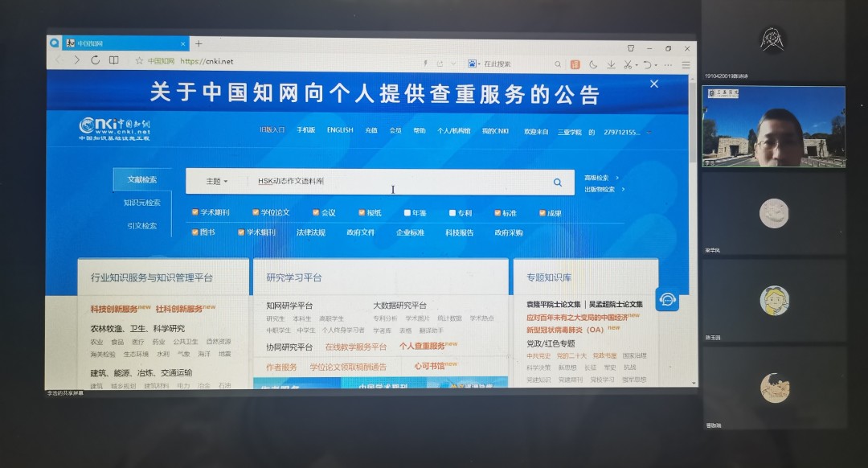The width and height of the screenshot is (868, 468).
Task: Open the reading mode book icon
Action: 114,60
